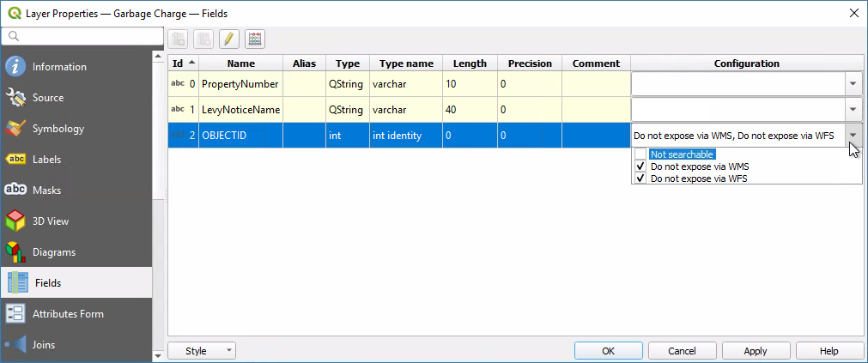Expand PropertyNumber configuration dropdown
Viewport: 868px width, 363px height.
click(853, 84)
